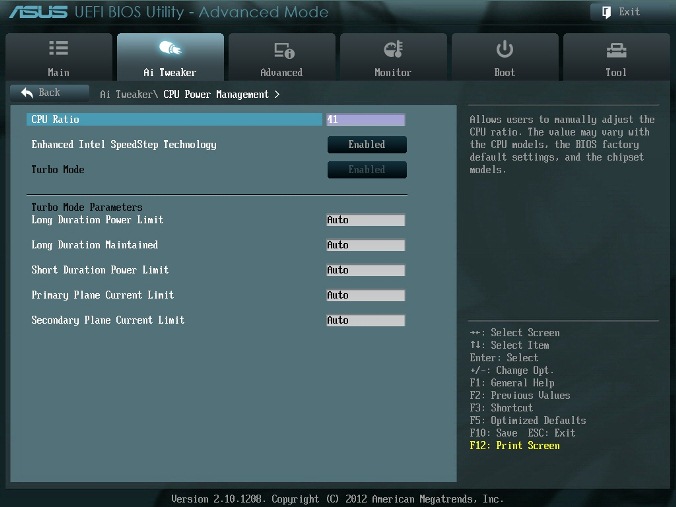The image size is (676, 507).
Task: Go to the Monitor tab
Action: point(393,57)
